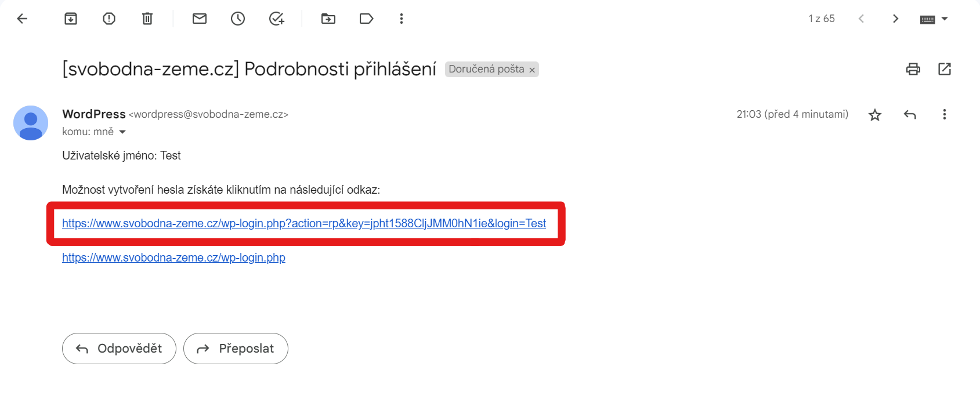Add email to tasks
The image size is (980, 399).
277,19
